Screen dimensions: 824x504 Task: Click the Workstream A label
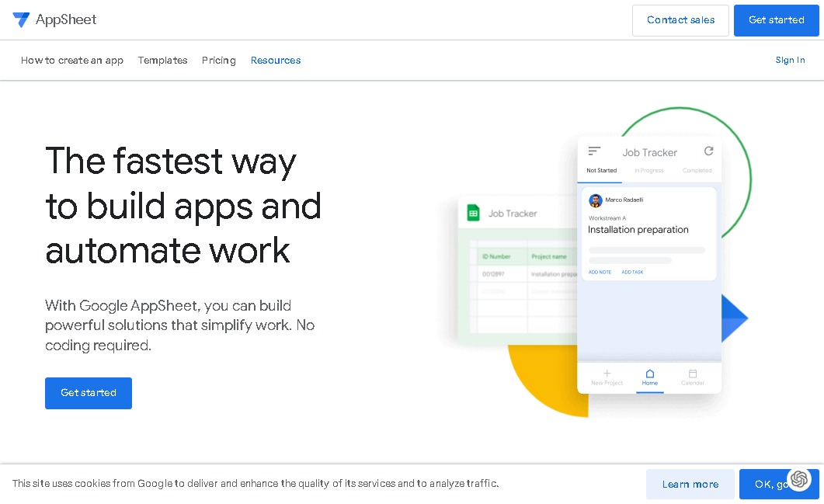coord(607,218)
